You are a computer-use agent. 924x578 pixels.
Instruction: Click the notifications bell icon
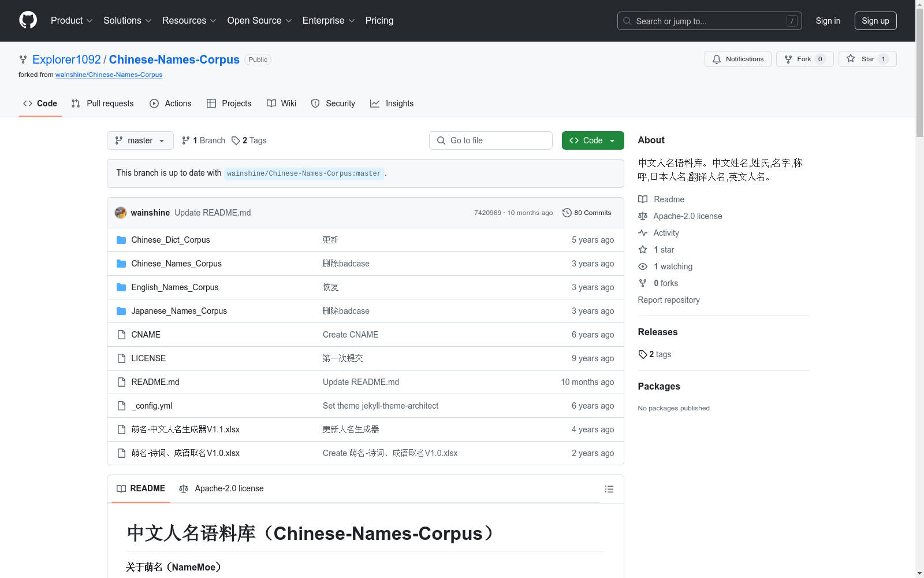pos(717,59)
